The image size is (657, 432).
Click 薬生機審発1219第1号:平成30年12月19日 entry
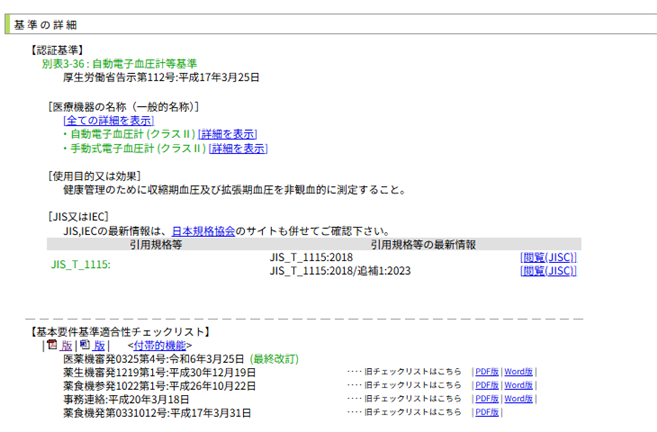(160, 373)
